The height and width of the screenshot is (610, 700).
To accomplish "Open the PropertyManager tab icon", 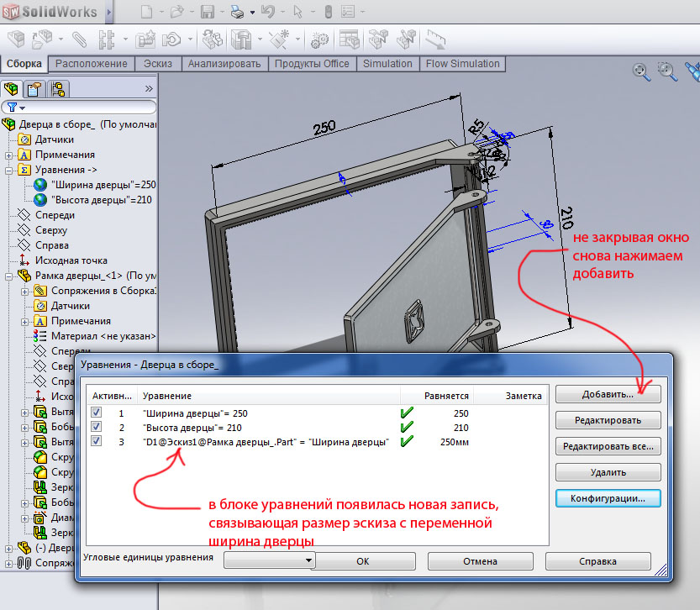I will (34, 89).
